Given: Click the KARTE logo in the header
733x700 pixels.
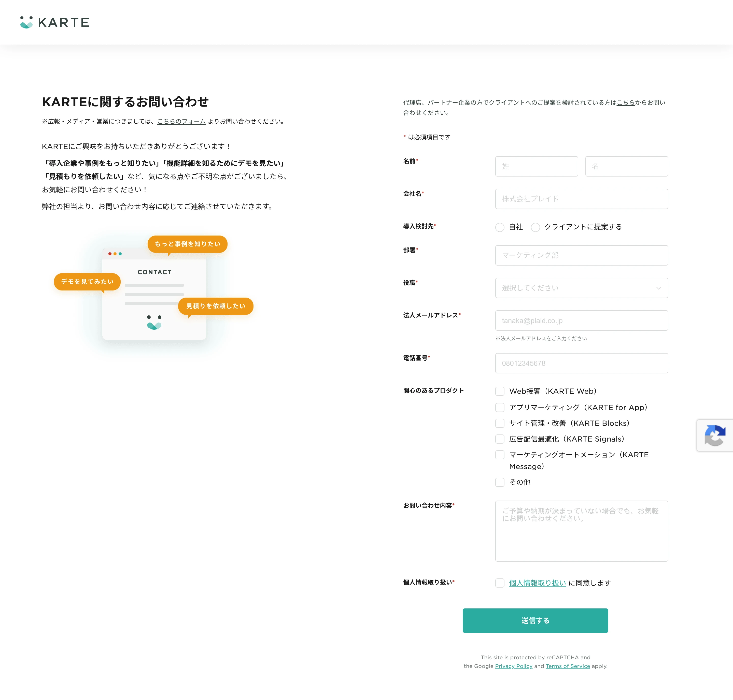Looking at the screenshot, I should click(x=55, y=22).
